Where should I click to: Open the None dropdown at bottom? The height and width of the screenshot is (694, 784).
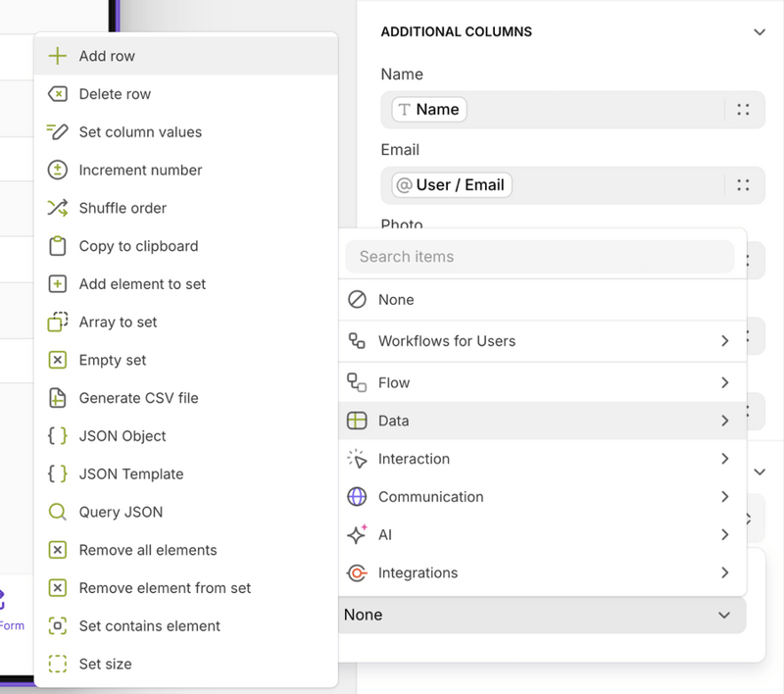click(542, 615)
